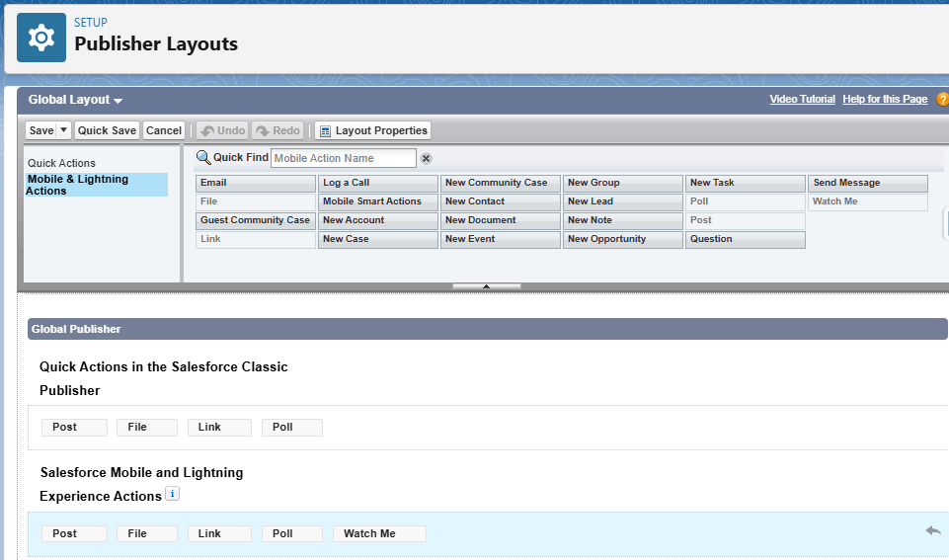Select the grayed Poll palette item

point(745,201)
